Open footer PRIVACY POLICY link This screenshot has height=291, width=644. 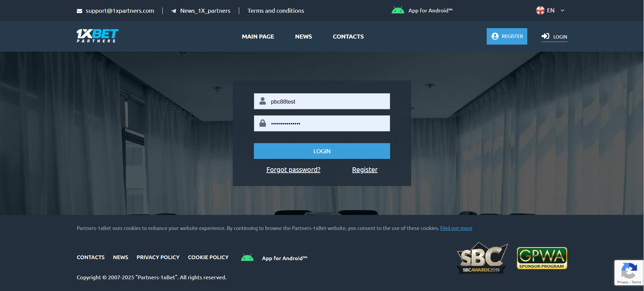pos(158,257)
